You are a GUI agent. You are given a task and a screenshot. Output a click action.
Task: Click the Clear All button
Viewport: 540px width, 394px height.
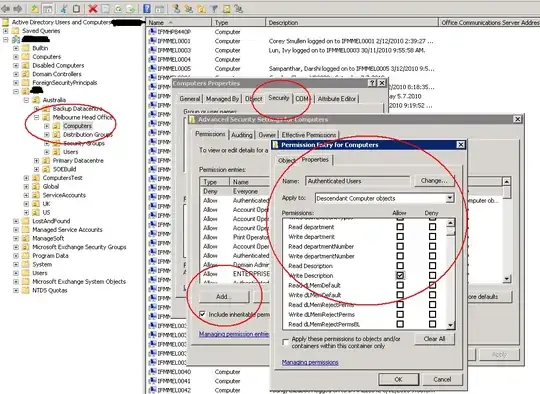pos(434,339)
